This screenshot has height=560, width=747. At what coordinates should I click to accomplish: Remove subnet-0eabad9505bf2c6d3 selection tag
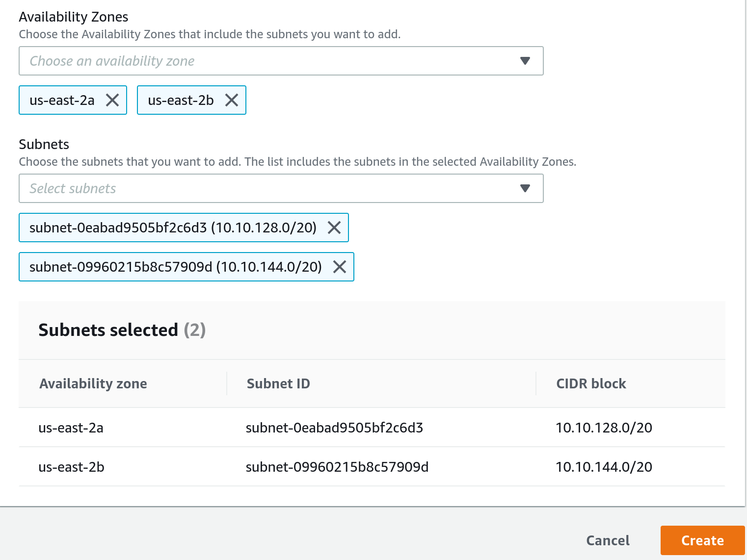(x=334, y=228)
